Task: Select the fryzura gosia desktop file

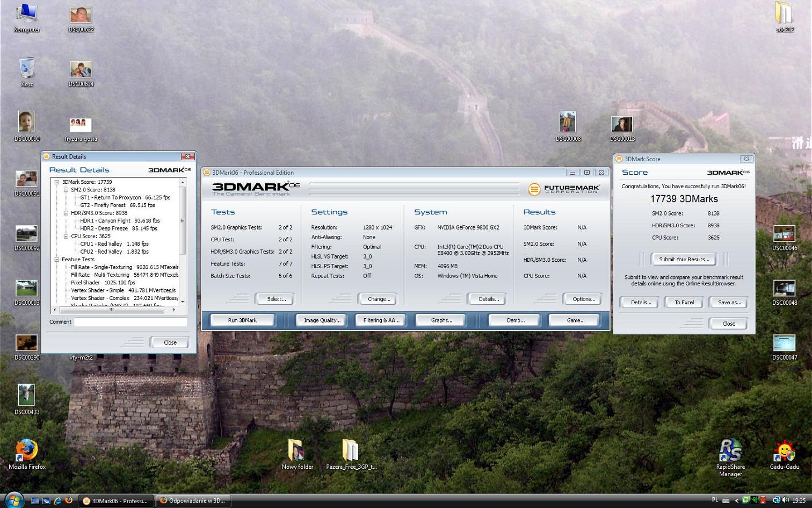Action: (x=81, y=130)
